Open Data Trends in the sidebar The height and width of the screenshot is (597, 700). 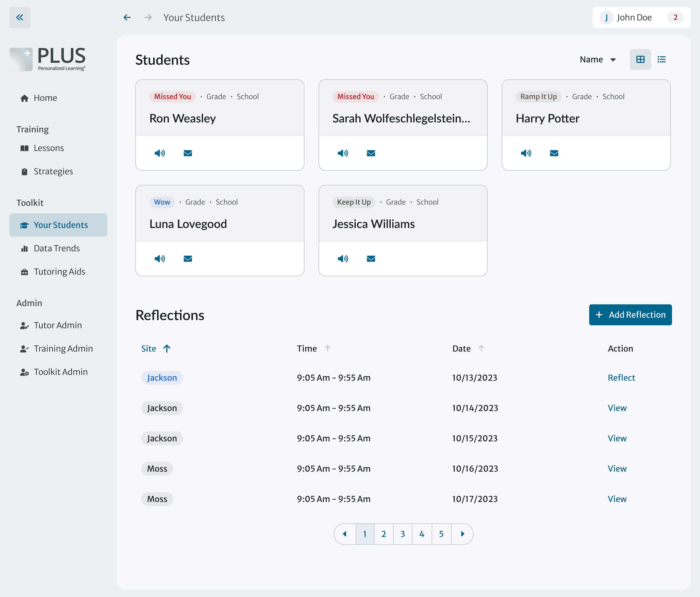click(x=58, y=248)
